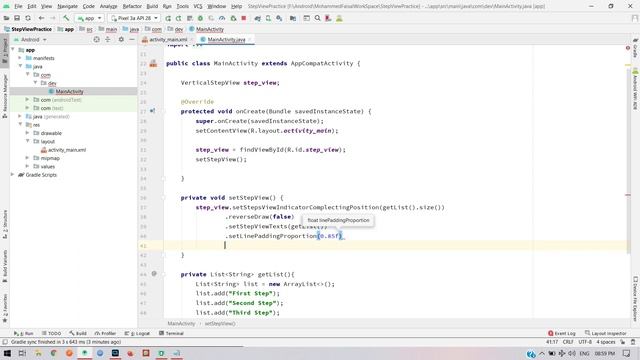Select the layout folder in tree

pos(47,141)
